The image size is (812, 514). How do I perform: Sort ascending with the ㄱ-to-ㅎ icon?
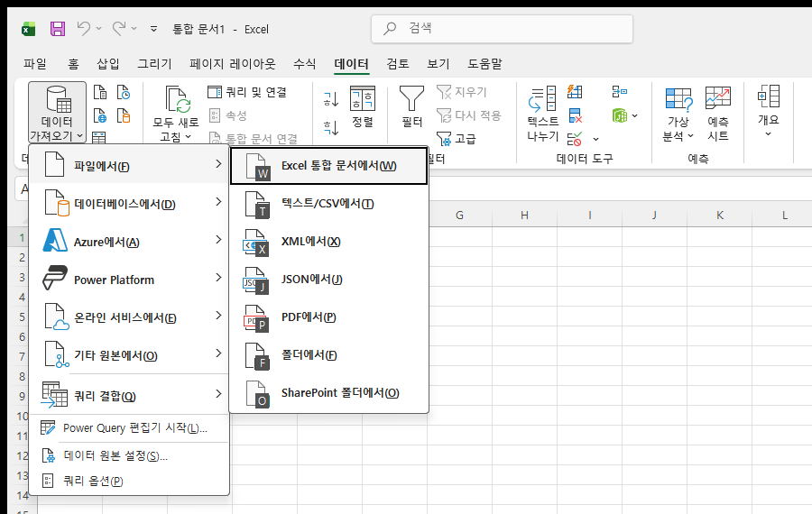(331, 98)
